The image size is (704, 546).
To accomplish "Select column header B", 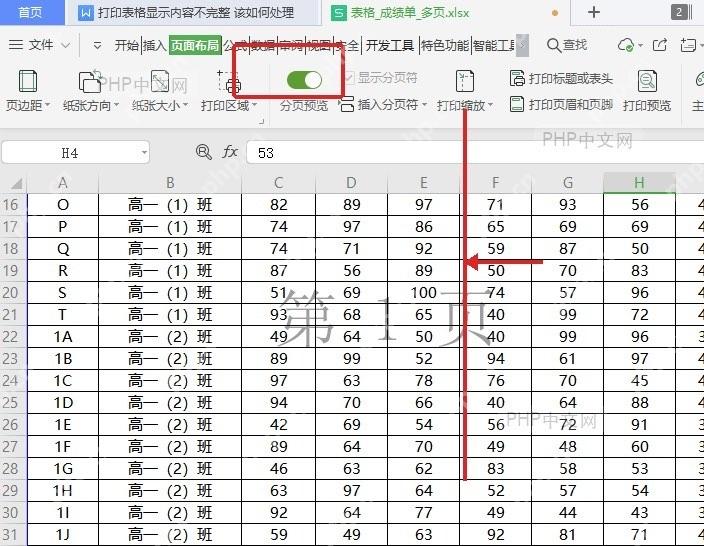I will (x=170, y=183).
